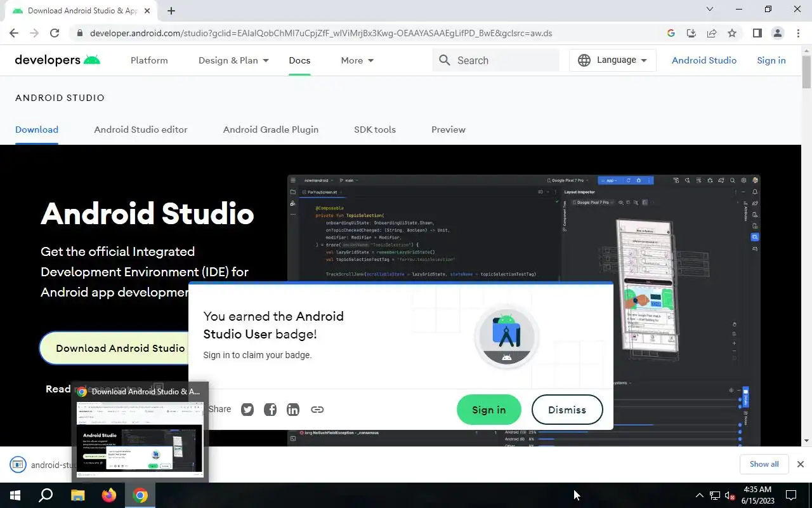Screen dimensions: 812x508
Task: Click the Android Studio badge image
Action: point(506,337)
